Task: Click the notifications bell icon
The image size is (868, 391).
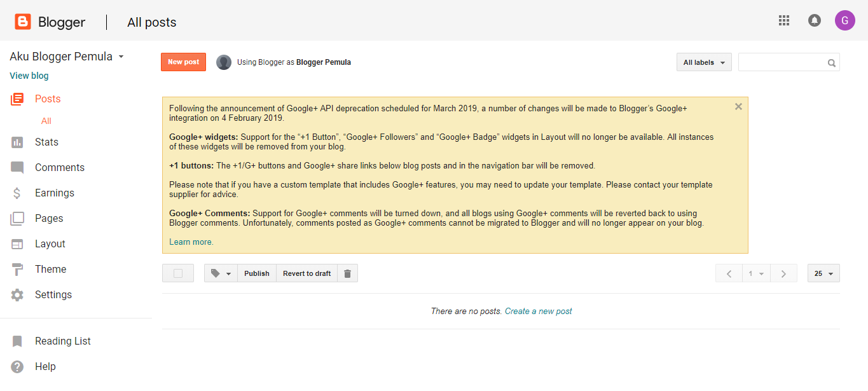Action: [814, 20]
